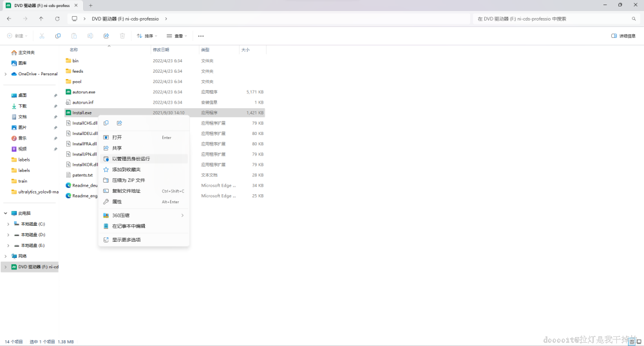
Task: Click breadcrumb chevron after ni-cds-professio
Action: (166, 19)
